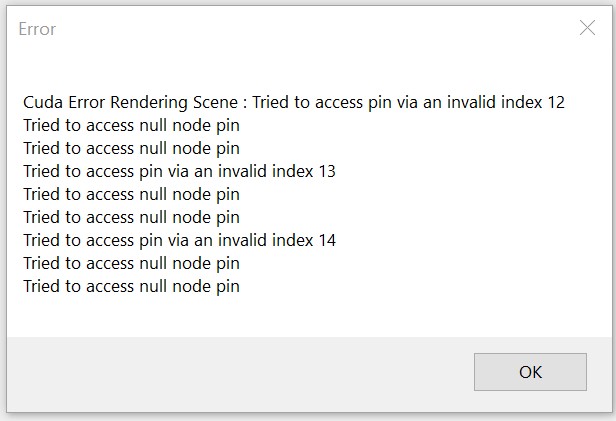
Task: Click the empty title bar right of "Error"
Action: coord(300,29)
